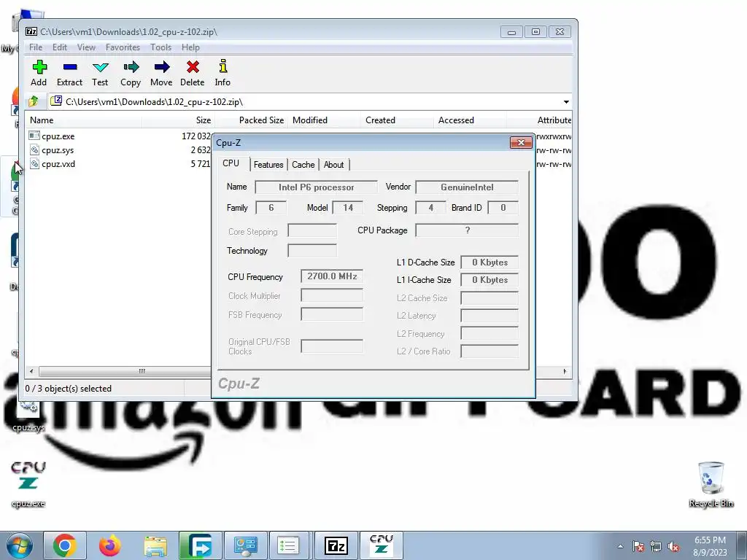Click the 7-Zip address bar path field
Screen dimensions: 747x560
coord(305,102)
